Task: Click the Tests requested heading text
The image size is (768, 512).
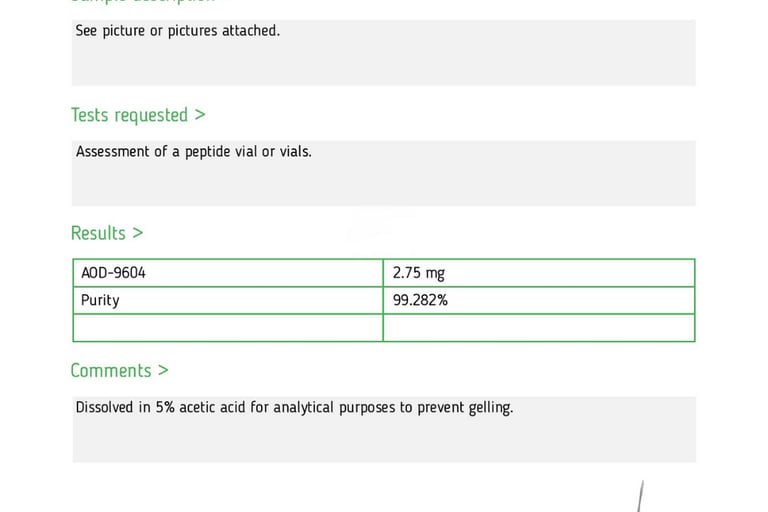Action: click(x=129, y=116)
